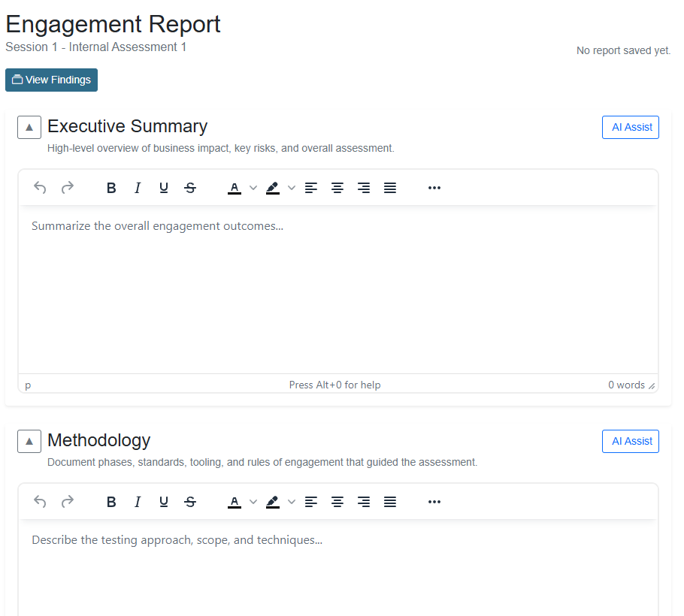Screen dimensions: 684x616
Task: Open highlight color dropdown in Methodology toolbar
Action: pos(292,502)
